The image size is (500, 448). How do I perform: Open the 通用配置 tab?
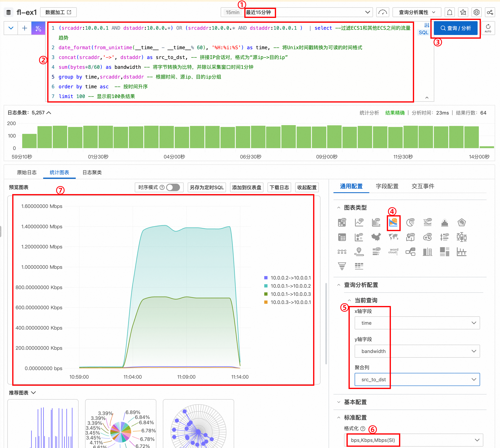(351, 186)
